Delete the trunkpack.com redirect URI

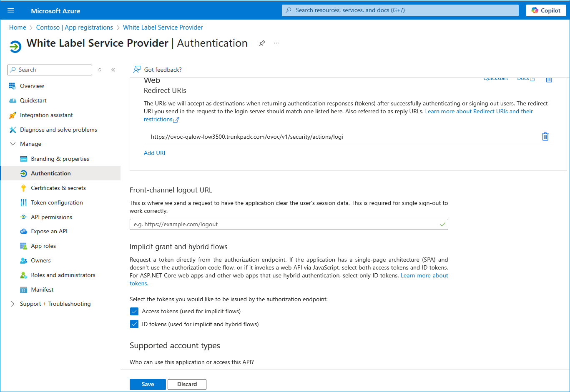pyautogui.click(x=545, y=137)
